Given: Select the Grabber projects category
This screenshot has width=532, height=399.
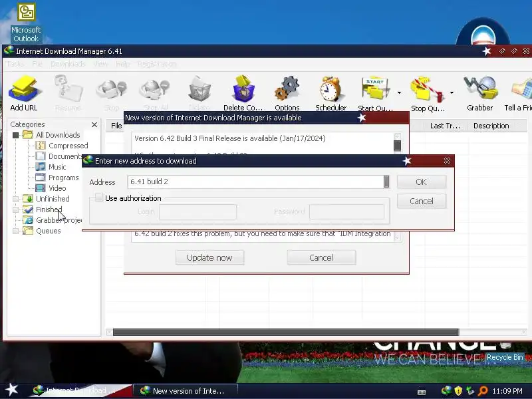Looking at the screenshot, I should click(x=59, y=220).
